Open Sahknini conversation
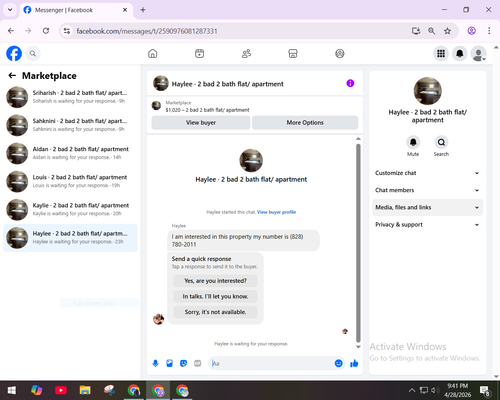The image size is (500, 400). coord(70,125)
